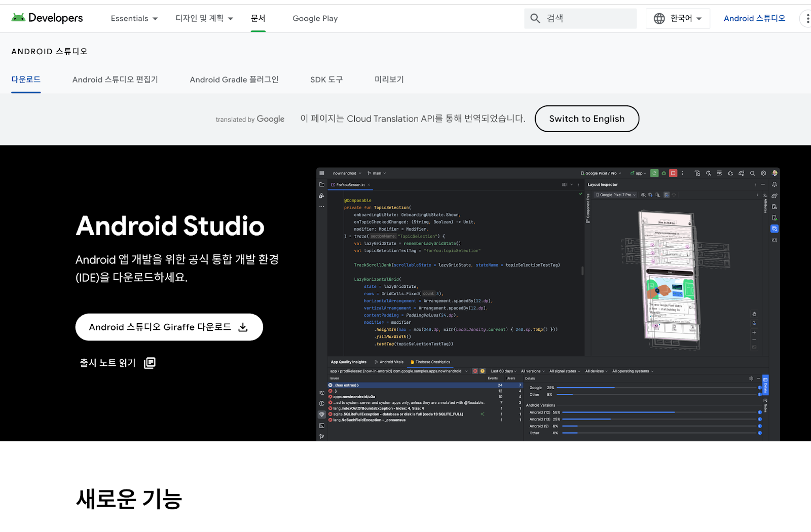Click the 새로운 기능 heading
Screen dimensions: 811x532
pyautogui.click(x=129, y=499)
